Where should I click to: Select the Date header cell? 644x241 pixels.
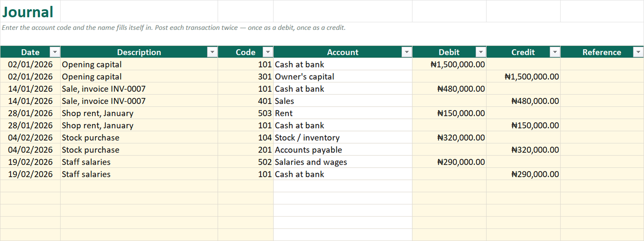(x=30, y=52)
